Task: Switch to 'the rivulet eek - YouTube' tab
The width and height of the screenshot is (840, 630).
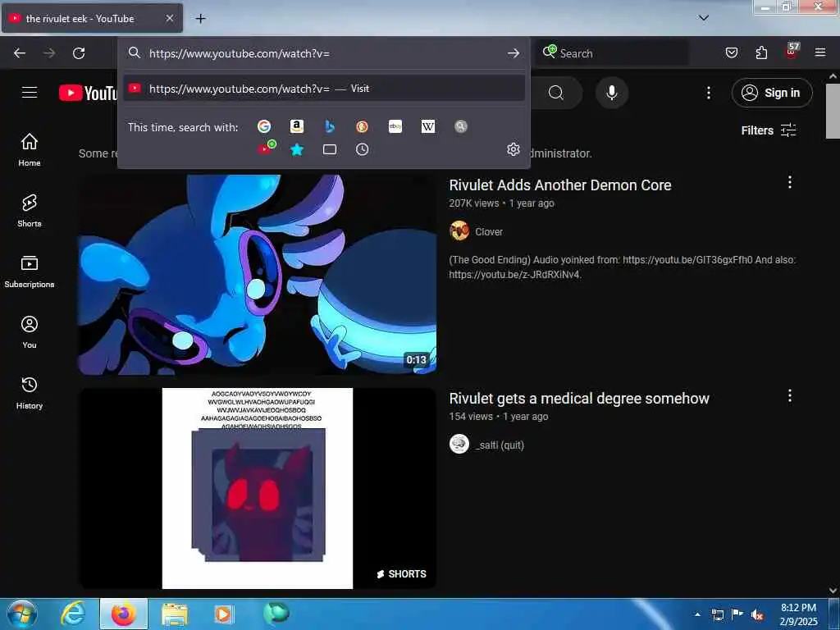Action: (x=92, y=18)
